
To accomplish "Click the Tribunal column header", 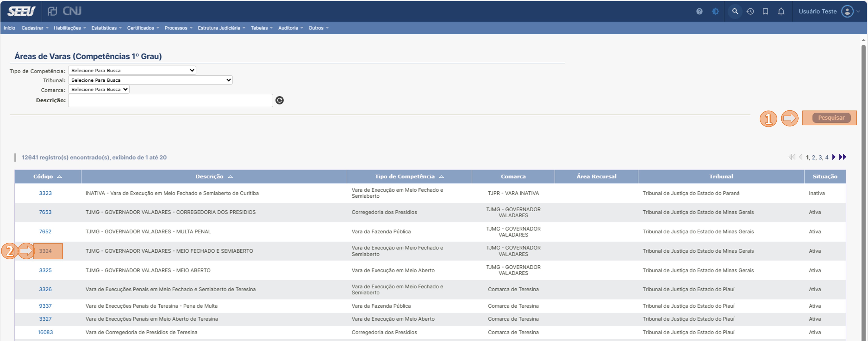I will tap(721, 176).
